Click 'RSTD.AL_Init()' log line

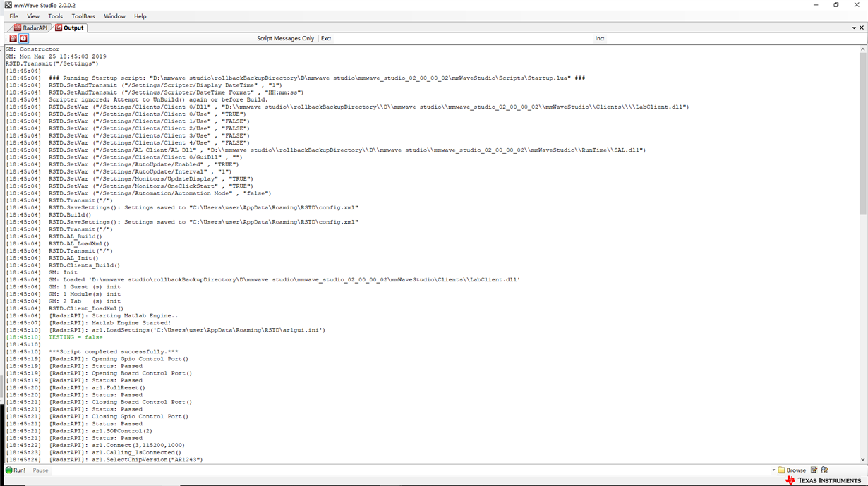tap(52, 258)
